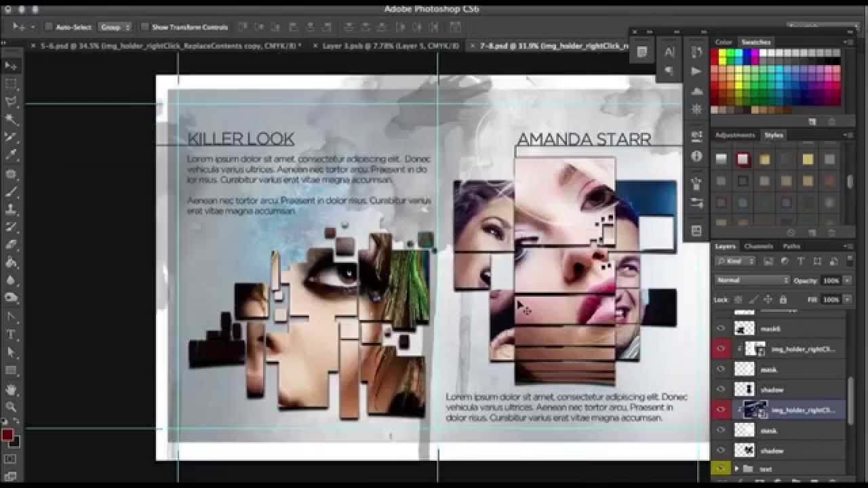Toggle visibility of the text group
868x488 pixels.
pyautogui.click(x=721, y=469)
